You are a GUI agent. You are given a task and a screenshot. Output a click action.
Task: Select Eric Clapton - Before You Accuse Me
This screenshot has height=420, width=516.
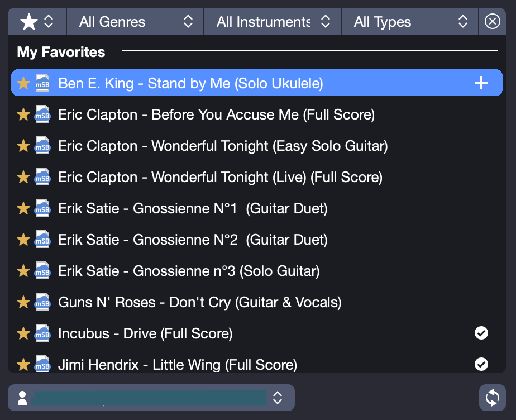click(x=257, y=114)
